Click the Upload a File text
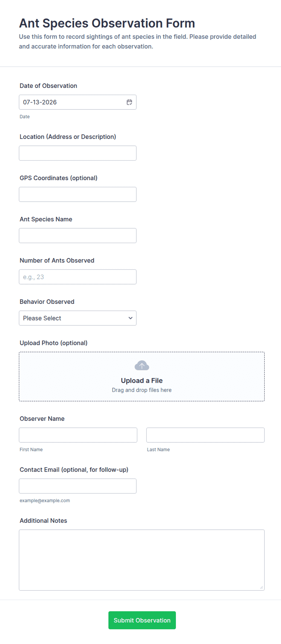 coord(142,381)
